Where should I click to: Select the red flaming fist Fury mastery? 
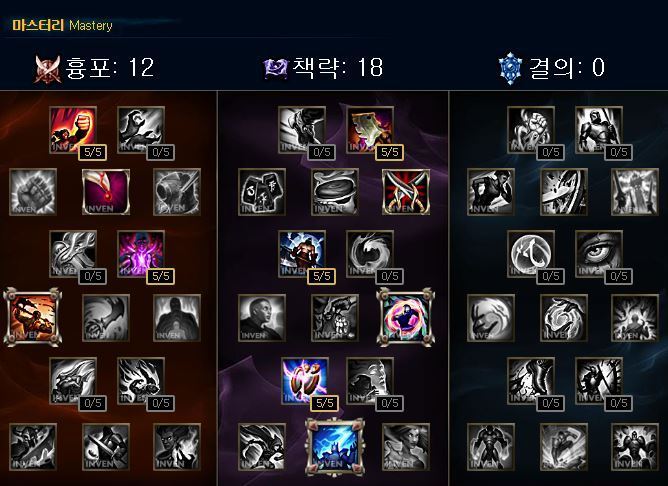pos(73,129)
